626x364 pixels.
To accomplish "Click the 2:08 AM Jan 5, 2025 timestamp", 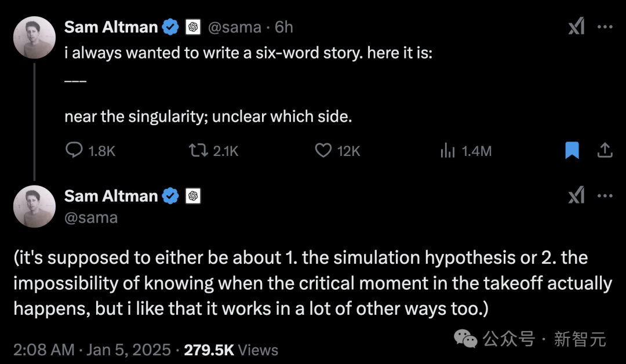I will [x=93, y=350].
